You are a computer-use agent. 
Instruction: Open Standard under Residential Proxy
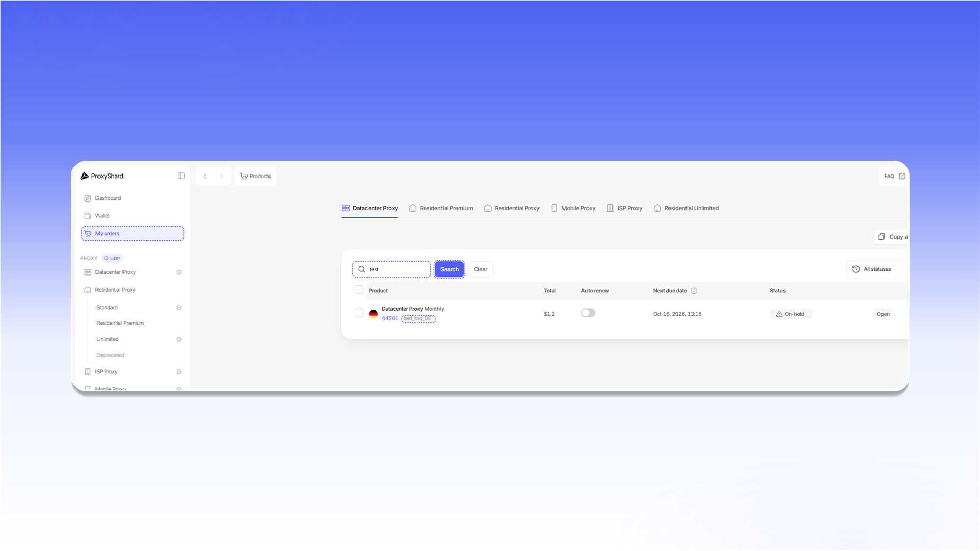pyautogui.click(x=107, y=308)
